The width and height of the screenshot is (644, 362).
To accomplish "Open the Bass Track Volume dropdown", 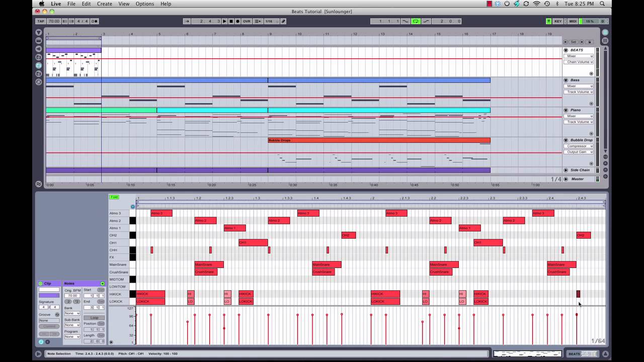I will pyautogui.click(x=579, y=92).
